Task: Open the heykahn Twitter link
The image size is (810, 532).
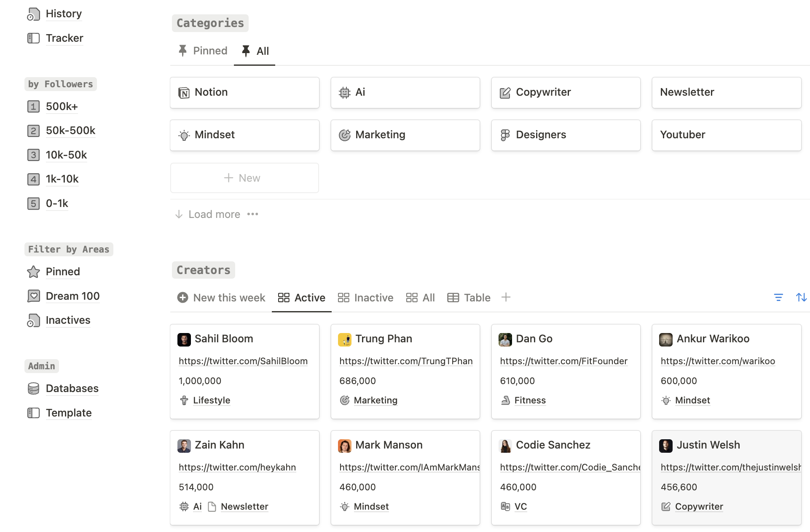Action: pos(237,468)
